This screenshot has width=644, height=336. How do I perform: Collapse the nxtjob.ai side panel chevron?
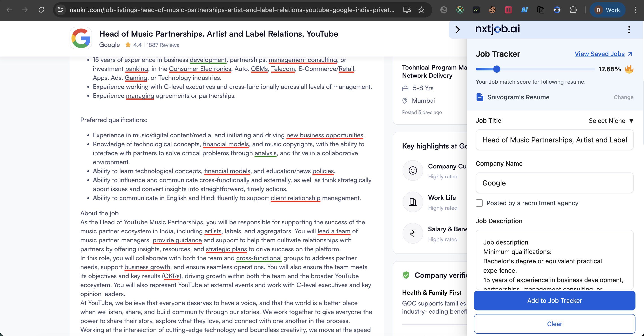point(458,29)
